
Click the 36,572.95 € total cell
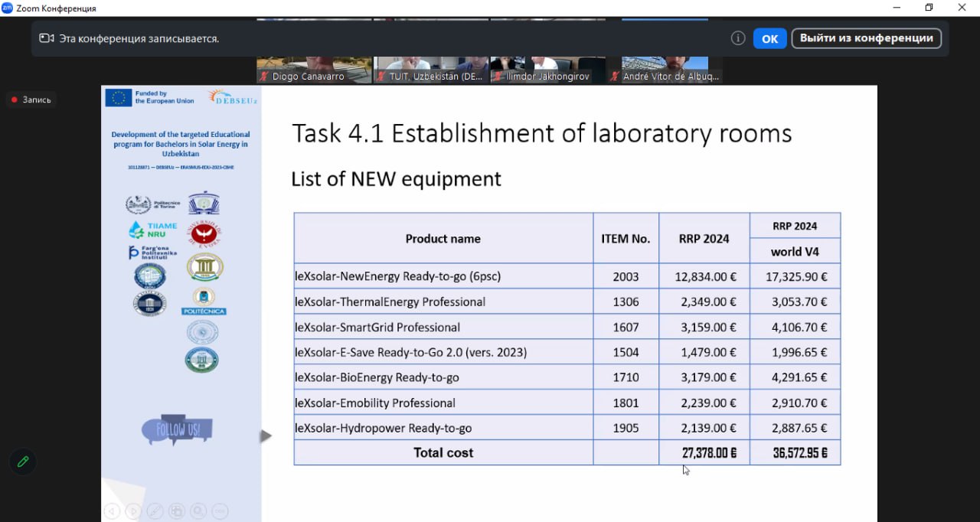[795, 452]
